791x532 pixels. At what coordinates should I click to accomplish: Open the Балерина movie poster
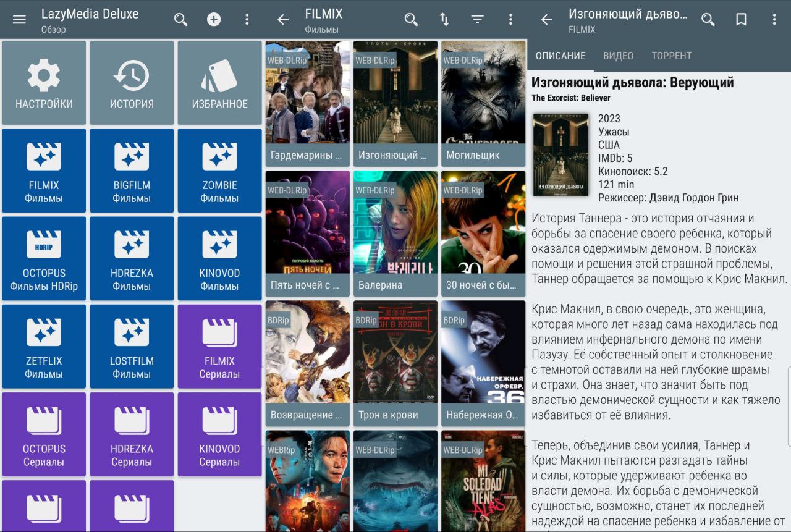coord(395,234)
